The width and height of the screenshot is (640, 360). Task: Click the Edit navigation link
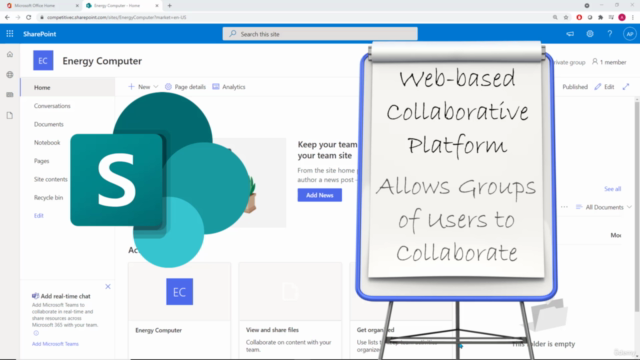pos(39,216)
